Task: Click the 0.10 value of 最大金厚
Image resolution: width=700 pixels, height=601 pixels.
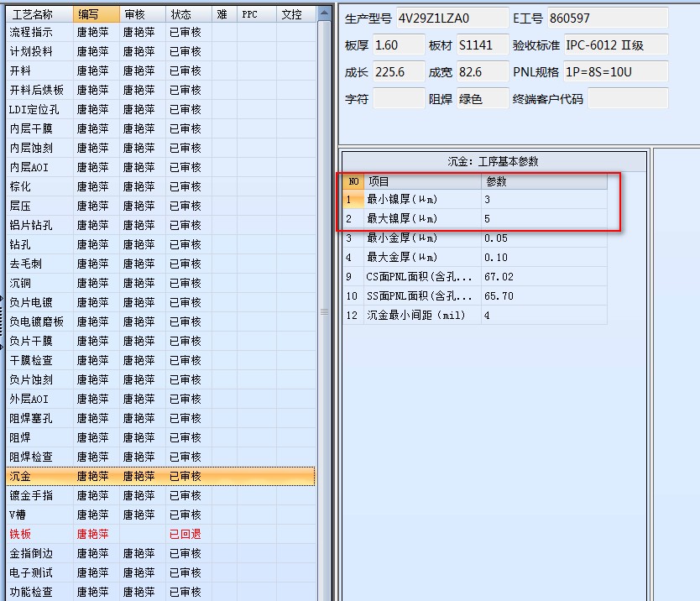Action: point(544,257)
